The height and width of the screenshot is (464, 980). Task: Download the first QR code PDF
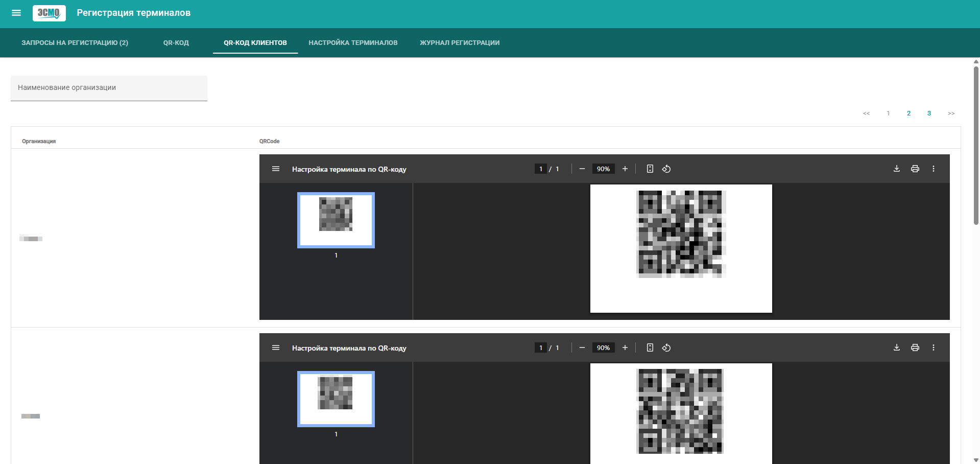coord(897,169)
